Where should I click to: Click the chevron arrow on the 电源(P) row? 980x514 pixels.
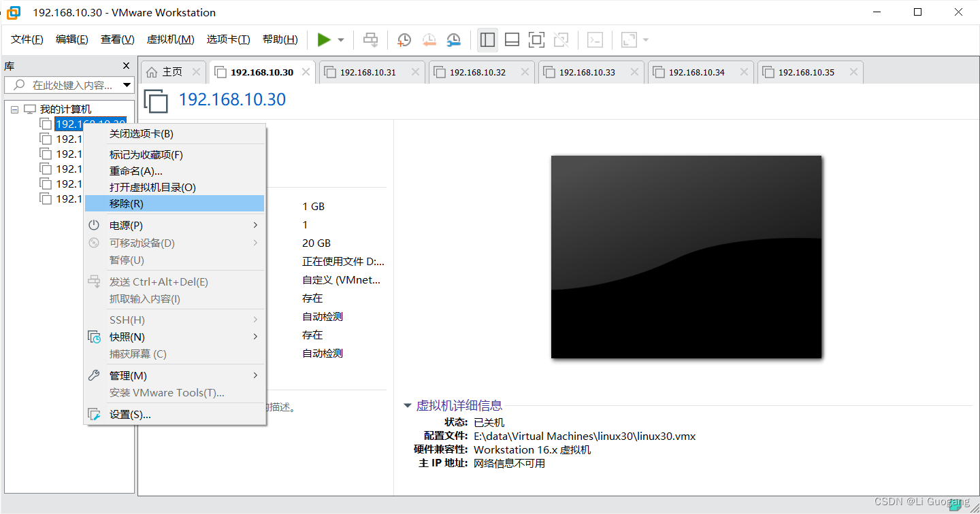pyautogui.click(x=256, y=225)
